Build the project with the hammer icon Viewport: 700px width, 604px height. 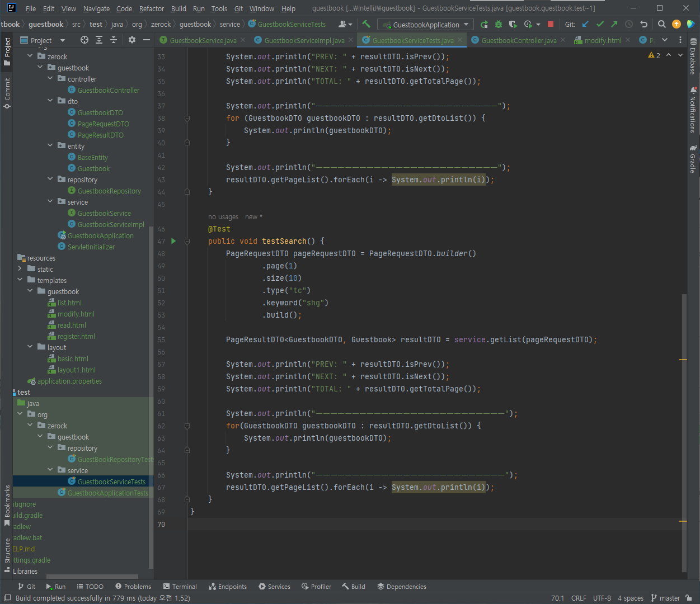tap(367, 24)
